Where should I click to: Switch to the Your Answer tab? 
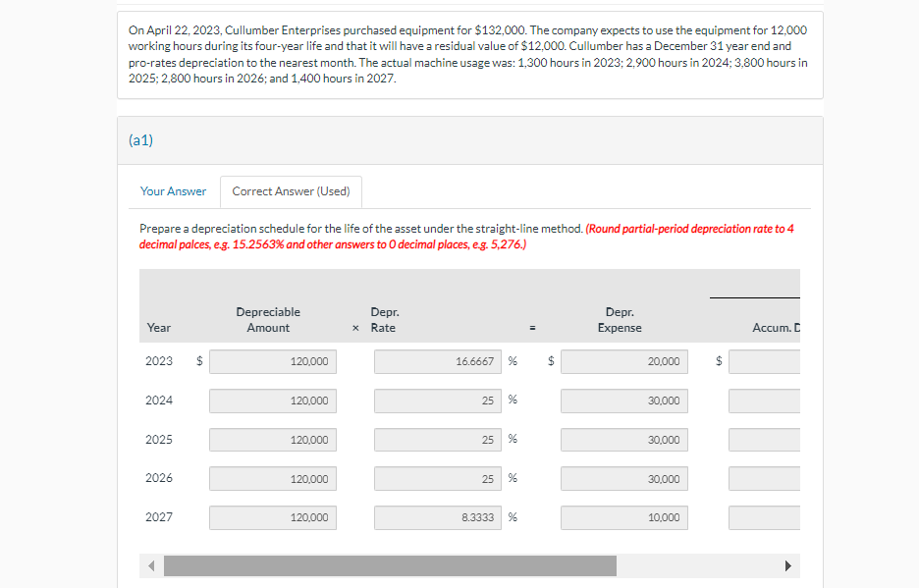coord(174,190)
